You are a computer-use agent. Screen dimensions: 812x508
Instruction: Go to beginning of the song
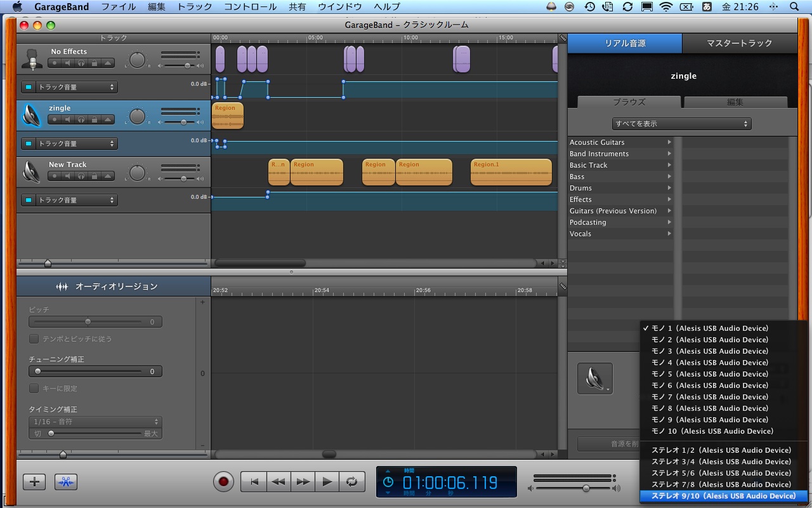(254, 481)
